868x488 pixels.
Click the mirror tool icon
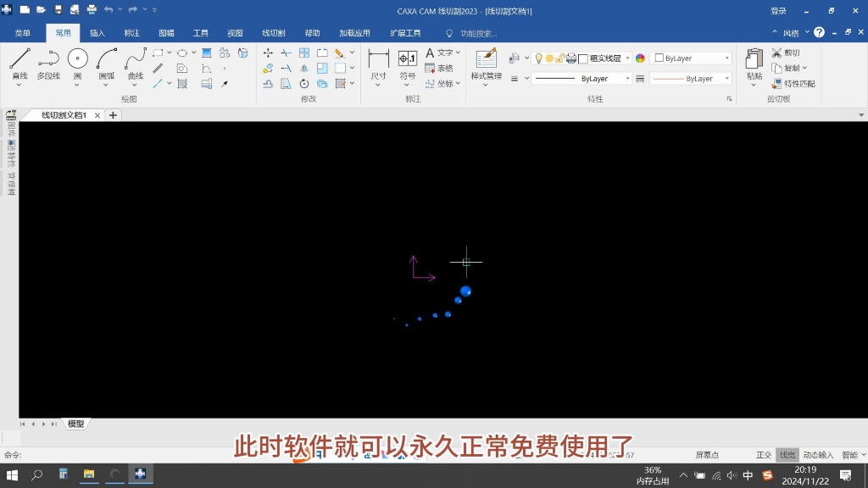(304, 68)
